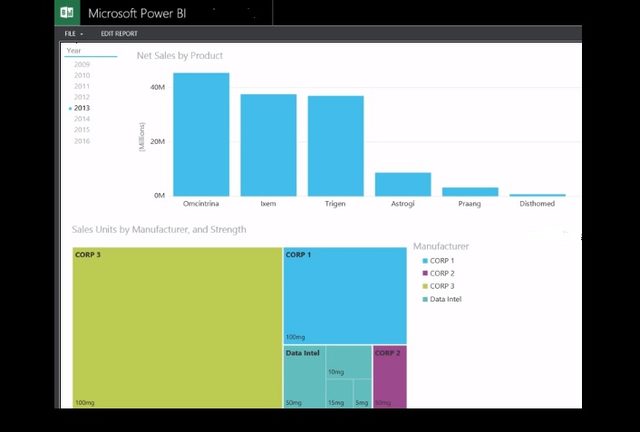Click the Disthomed bar in the chart

coord(538,195)
